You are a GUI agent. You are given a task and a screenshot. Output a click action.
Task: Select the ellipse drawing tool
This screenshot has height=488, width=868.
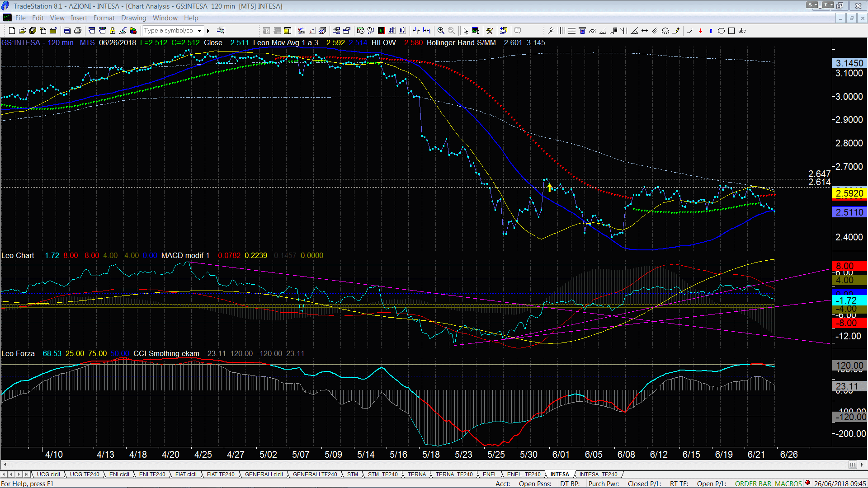pos(721,31)
